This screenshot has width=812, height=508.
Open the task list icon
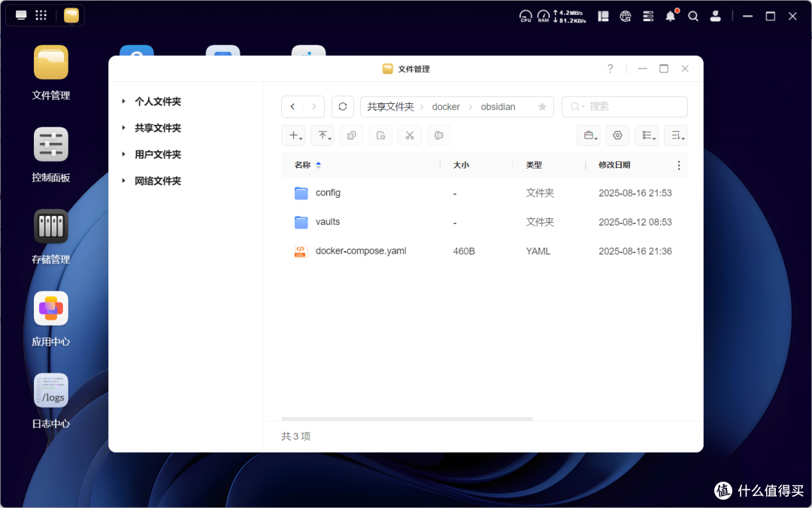(x=648, y=16)
